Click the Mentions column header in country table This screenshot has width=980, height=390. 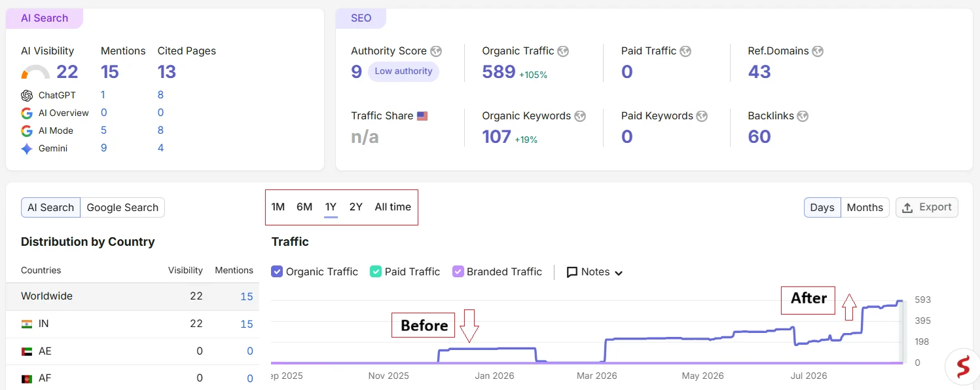coord(234,271)
